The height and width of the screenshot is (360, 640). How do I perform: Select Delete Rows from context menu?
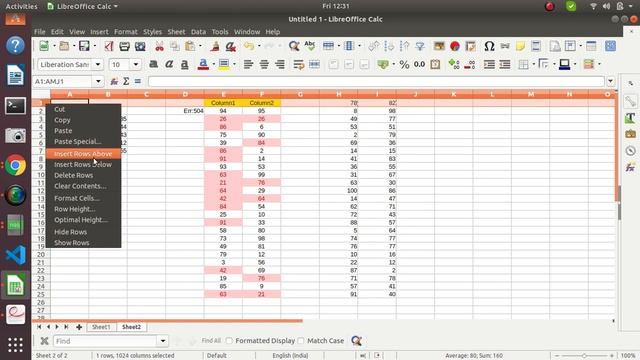click(83, 175)
